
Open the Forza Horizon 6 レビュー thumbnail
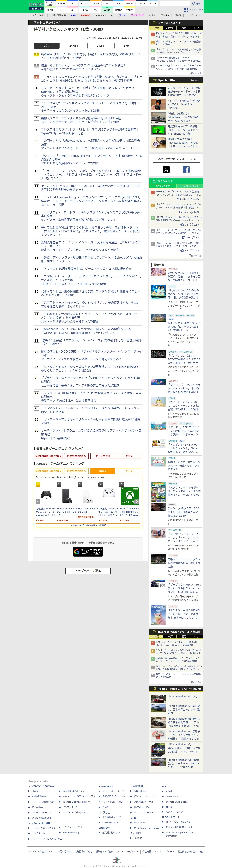pyautogui.click(x=158, y=698)
